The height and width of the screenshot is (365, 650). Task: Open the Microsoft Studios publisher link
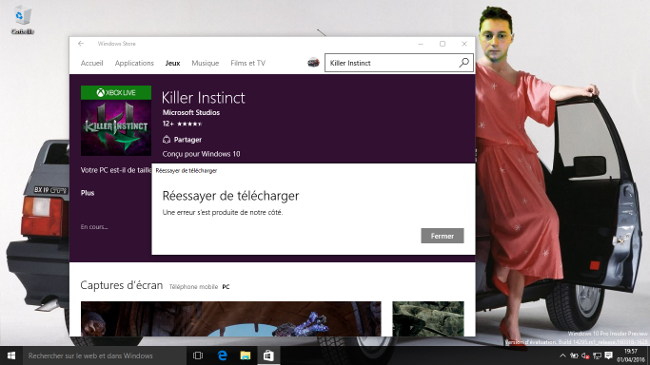191,112
